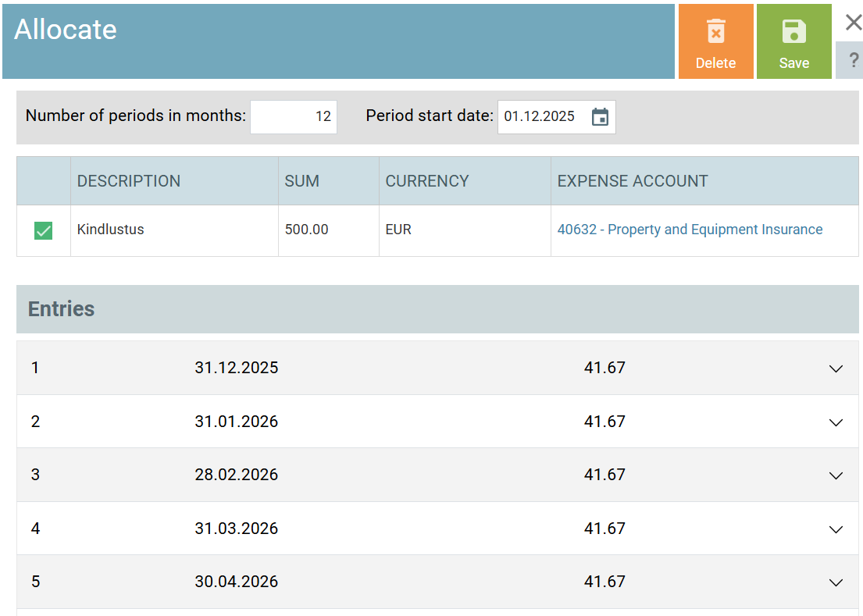Expand entry 4 dated 31.03.2026
The width and height of the screenshot is (863, 616).
tap(836, 529)
